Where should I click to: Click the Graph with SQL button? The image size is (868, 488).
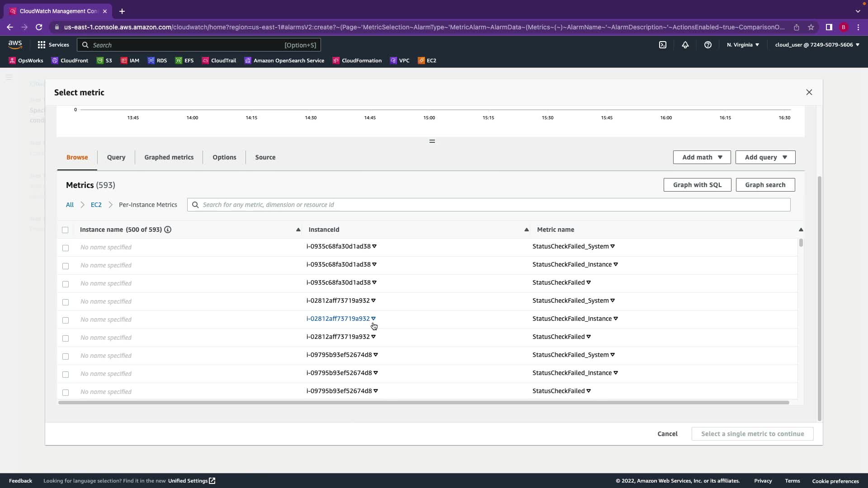pos(697,185)
